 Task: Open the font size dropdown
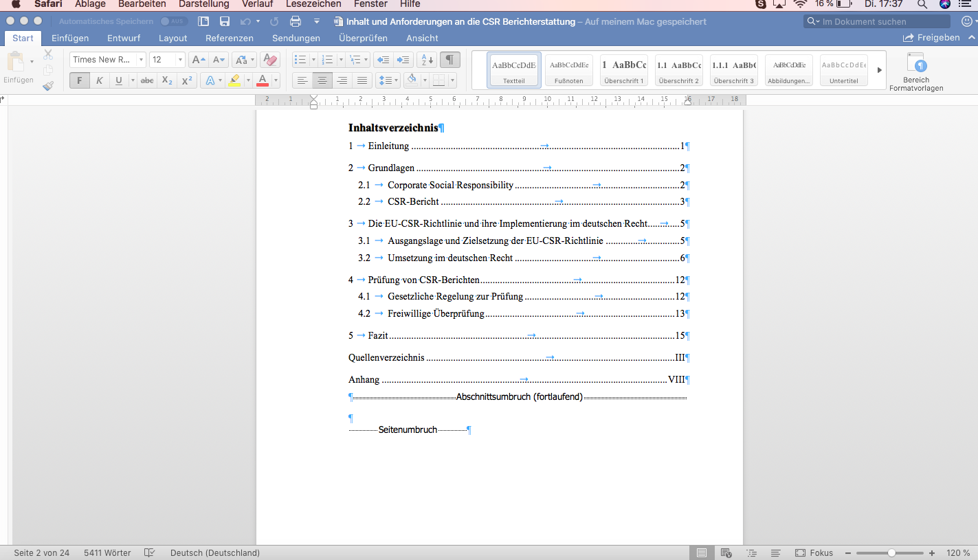tap(180, 60)
